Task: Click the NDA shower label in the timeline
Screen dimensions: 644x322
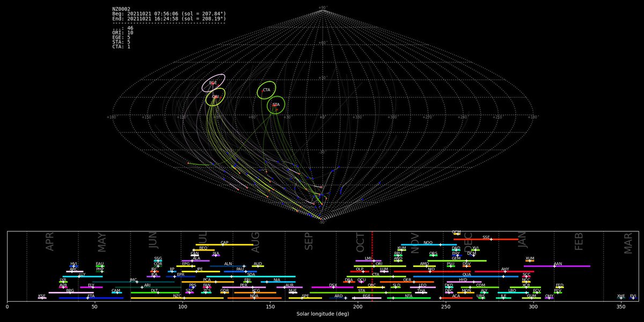Action: (x=254, y=296)
